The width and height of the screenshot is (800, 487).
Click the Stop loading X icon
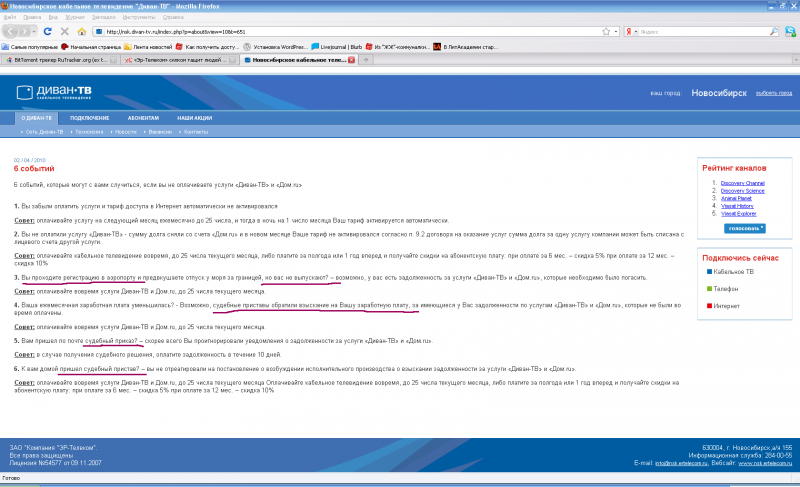pyautogui.click(x=66, y=32)
